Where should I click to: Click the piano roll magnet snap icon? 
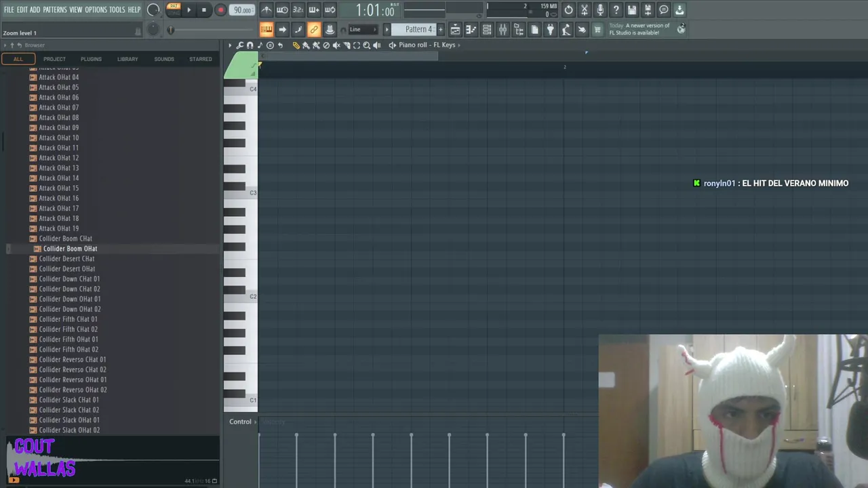pos(250,45)
